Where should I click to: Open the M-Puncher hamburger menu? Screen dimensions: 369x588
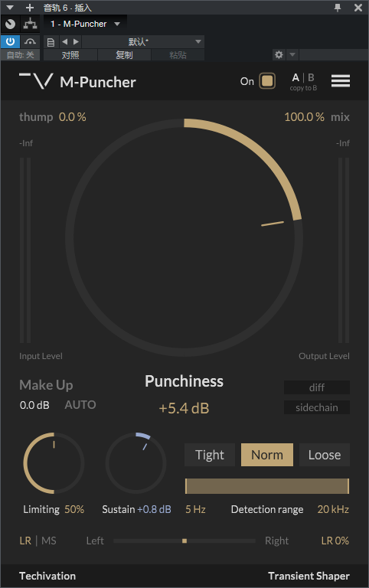click(x=341, y=80)
